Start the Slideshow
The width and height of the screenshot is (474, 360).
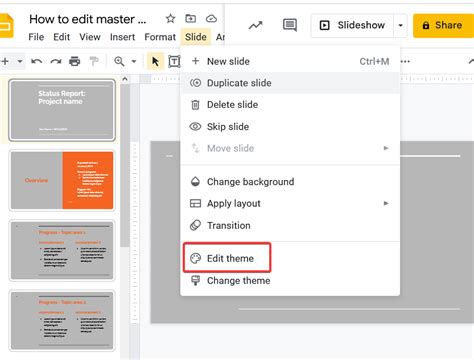353,25
